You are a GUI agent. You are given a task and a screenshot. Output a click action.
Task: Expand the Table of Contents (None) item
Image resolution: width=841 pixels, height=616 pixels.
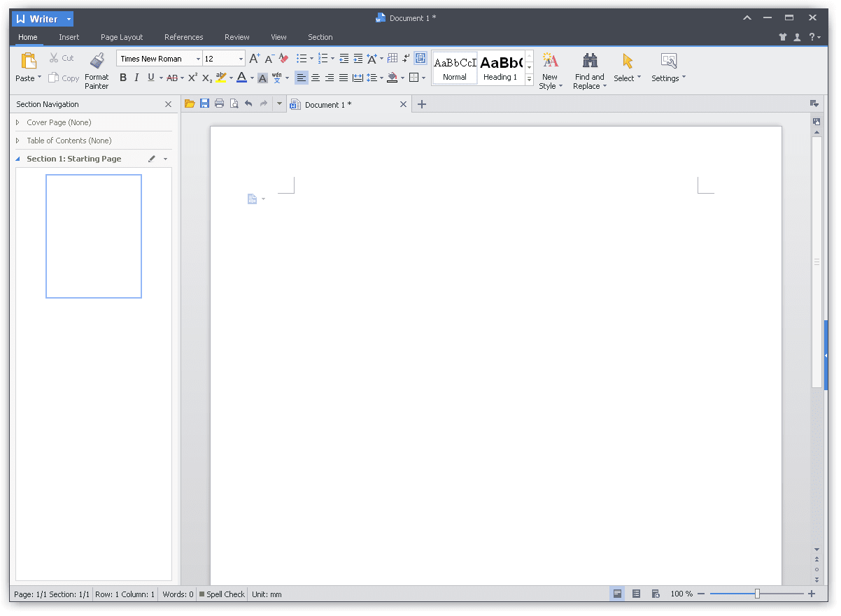pos(17,141)
